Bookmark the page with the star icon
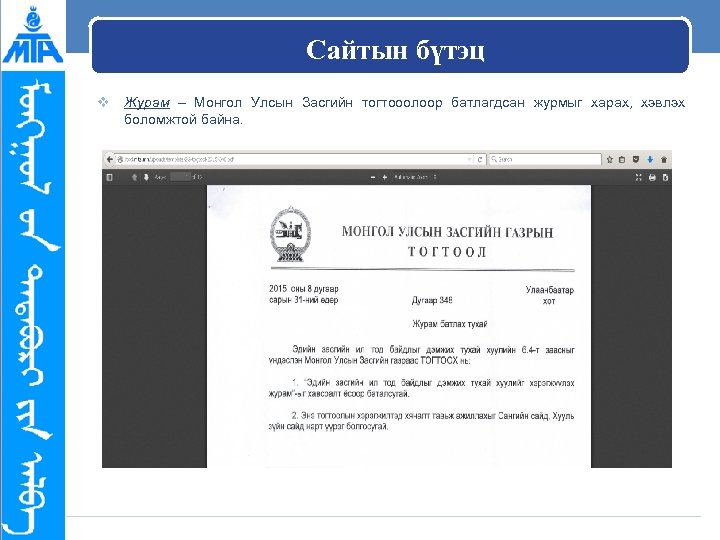Image resolution: width=720 pixels, height=540 pixels. point(610,159)
